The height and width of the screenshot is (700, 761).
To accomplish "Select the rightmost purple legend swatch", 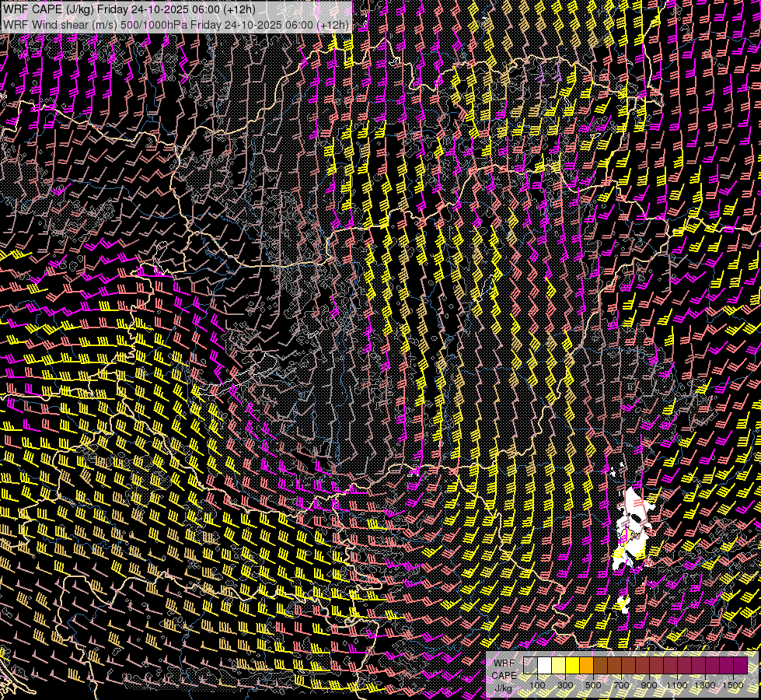I will (740, 665).
